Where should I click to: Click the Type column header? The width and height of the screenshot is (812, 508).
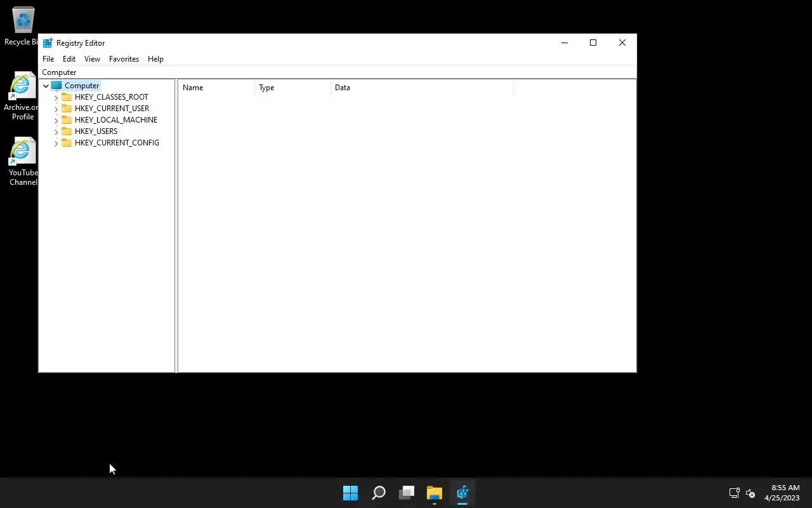[292, 88]
